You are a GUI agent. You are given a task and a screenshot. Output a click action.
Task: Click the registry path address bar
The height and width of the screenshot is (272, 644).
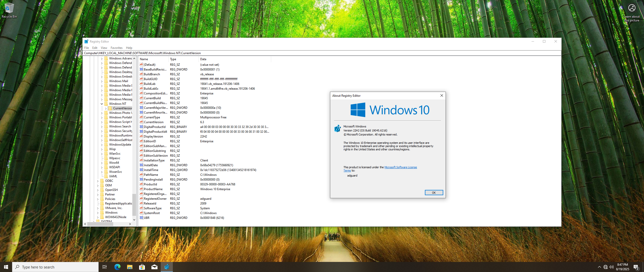(322, 53)
